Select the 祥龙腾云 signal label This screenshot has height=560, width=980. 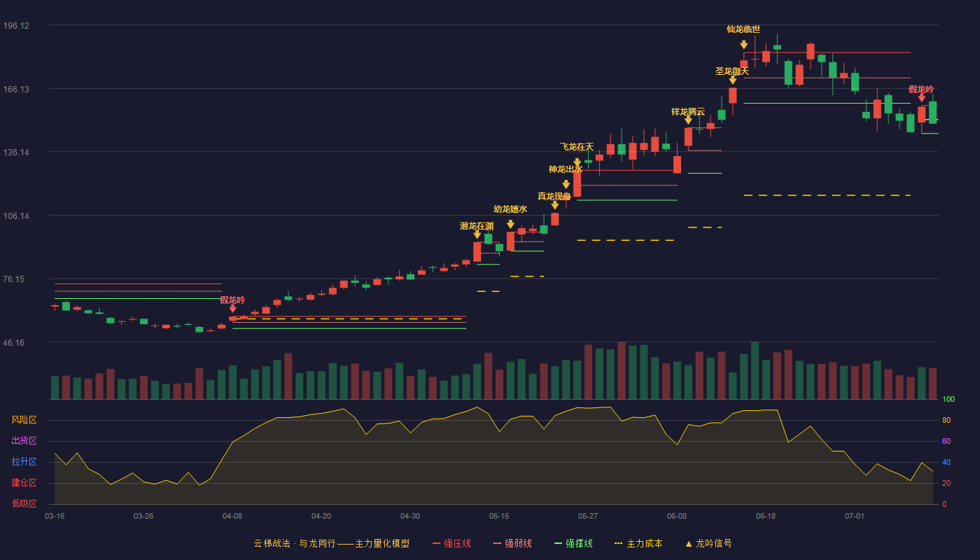(688, 111)
